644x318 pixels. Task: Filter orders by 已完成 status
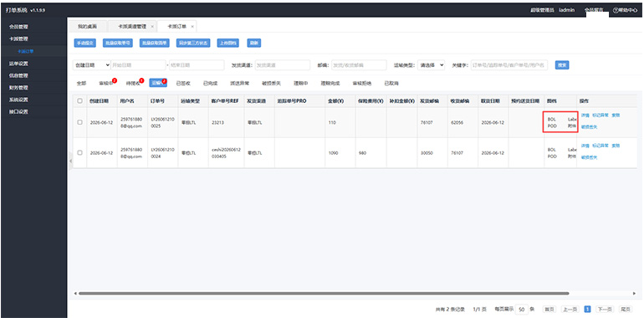[210, 83]
